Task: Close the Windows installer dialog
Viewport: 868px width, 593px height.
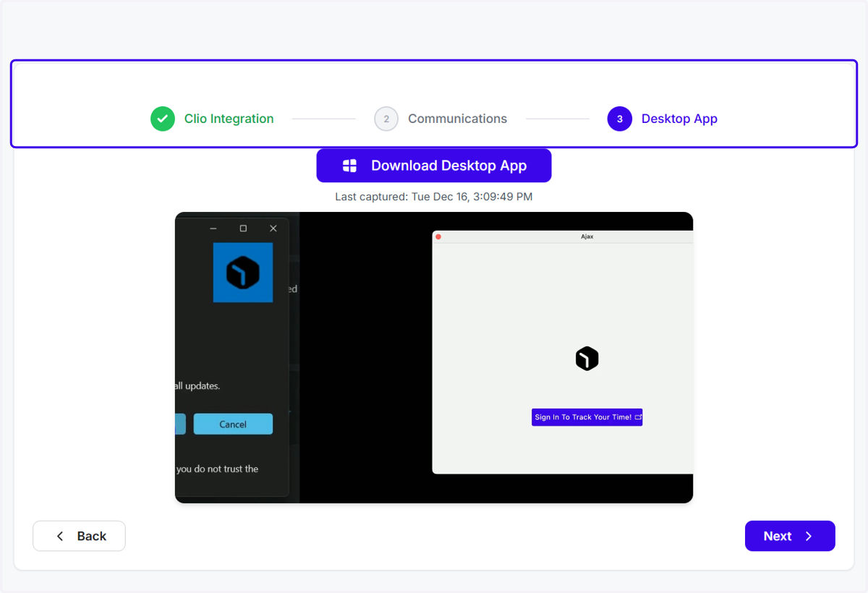Action: coord(273,229)
